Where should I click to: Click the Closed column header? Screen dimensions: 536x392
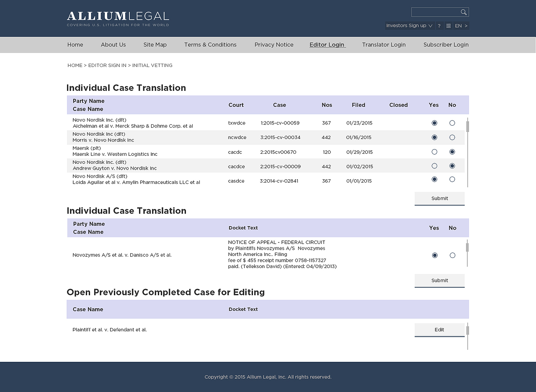(398, 105)
